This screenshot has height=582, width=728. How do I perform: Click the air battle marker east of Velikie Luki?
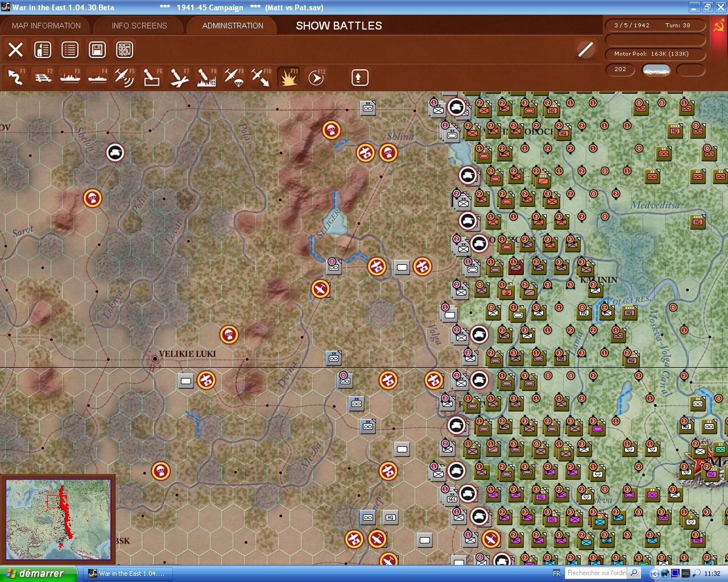(206, 380)
